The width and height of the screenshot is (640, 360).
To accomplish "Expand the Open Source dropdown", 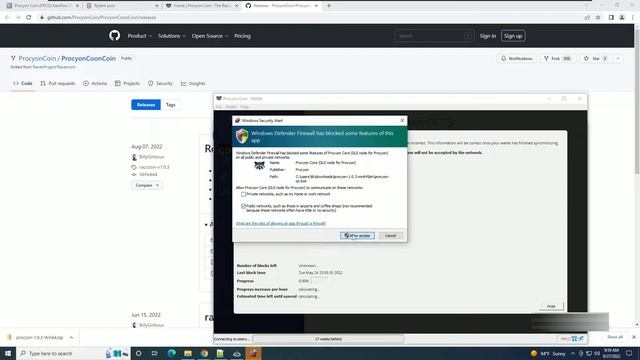I will tap(210, 36).
